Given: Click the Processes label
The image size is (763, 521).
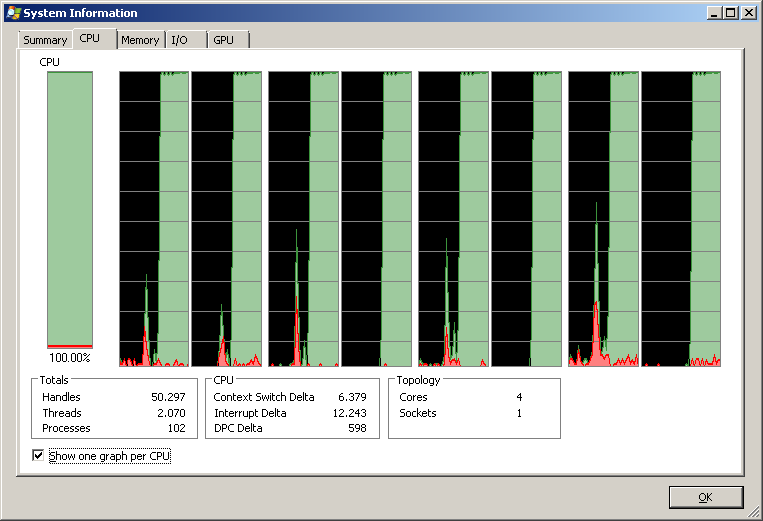Looking at the screenshot, I should (x=66, y=428).
